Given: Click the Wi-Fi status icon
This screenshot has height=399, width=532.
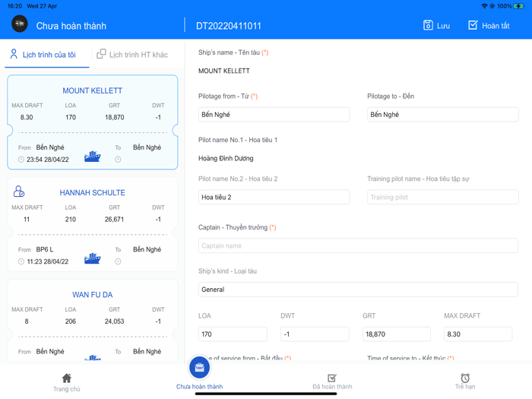Looking at the screenshot, I should 484,6.
